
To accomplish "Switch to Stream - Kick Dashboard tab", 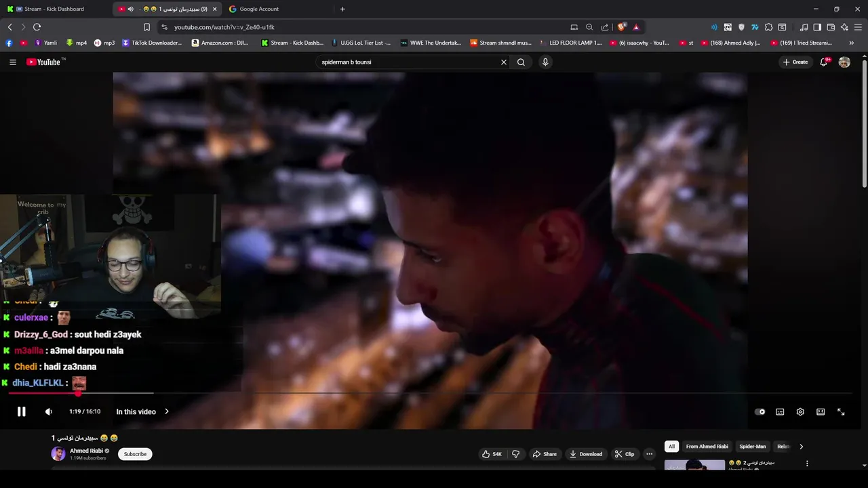I will pos(53,9).
